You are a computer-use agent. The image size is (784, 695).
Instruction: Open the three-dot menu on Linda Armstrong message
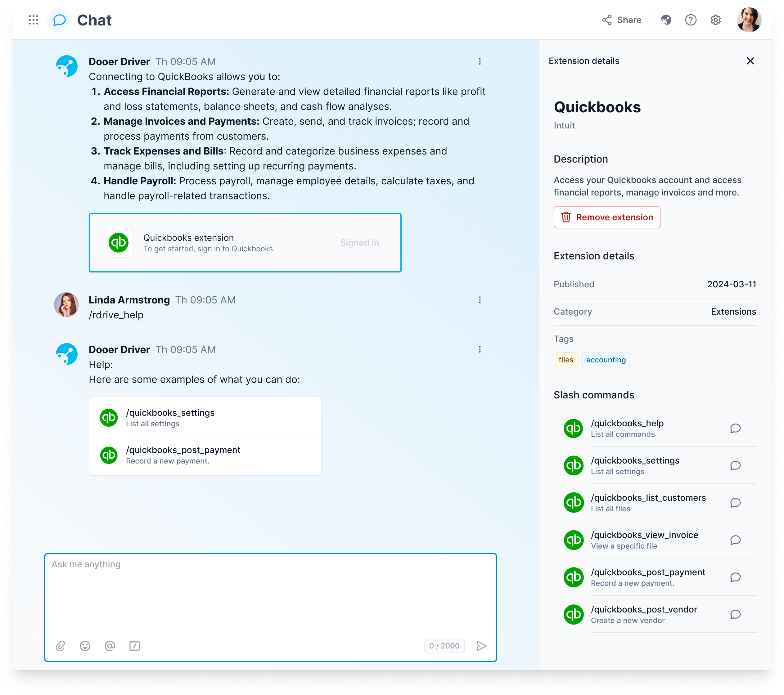pyautogui.click(x=480, y=300)
